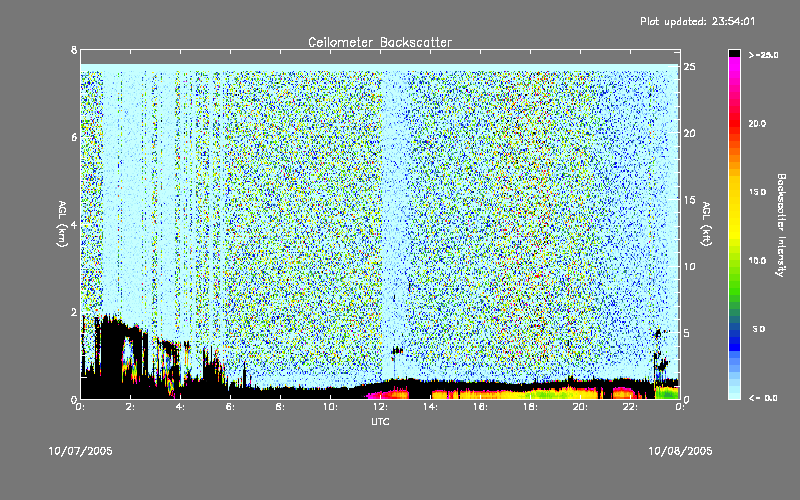
Task: Click the "6:" hour tick on UTC axis
Action: [x=231, y=407]
